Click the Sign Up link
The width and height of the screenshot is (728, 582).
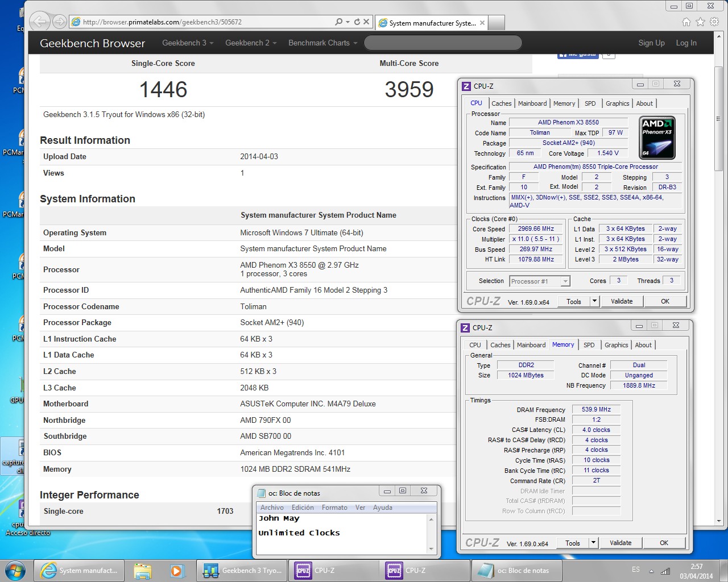[x=651, y=43]
